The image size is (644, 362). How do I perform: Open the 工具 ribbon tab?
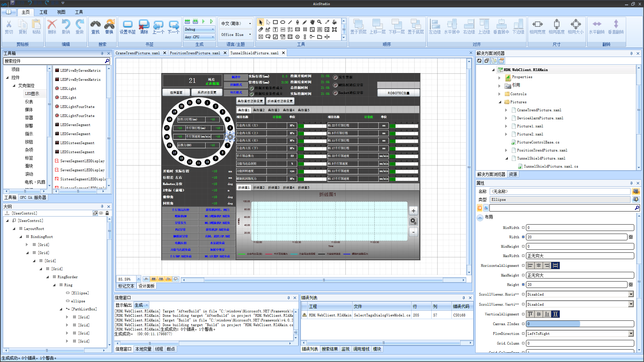(79, 12)
